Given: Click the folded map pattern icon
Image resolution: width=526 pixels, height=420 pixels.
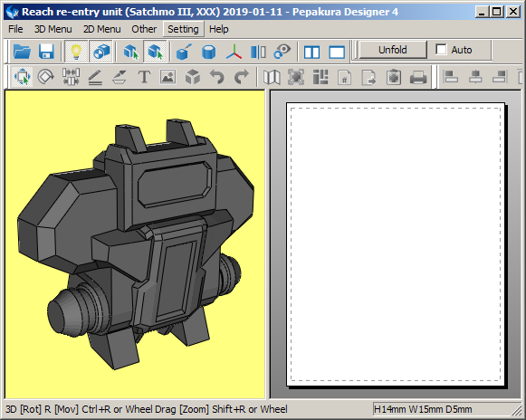Looking at the screenshot, I should [x=272, y=77].
